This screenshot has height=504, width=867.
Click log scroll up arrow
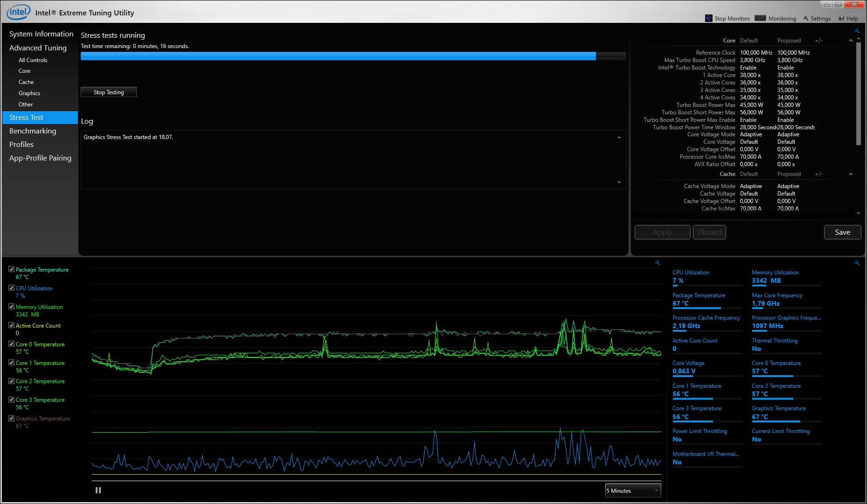619,137
